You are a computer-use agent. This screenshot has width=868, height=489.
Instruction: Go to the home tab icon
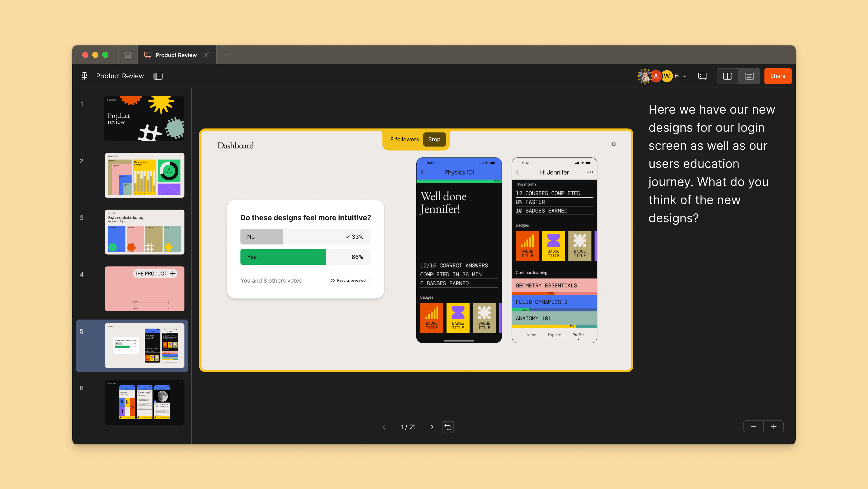click(x=128, y=55)
